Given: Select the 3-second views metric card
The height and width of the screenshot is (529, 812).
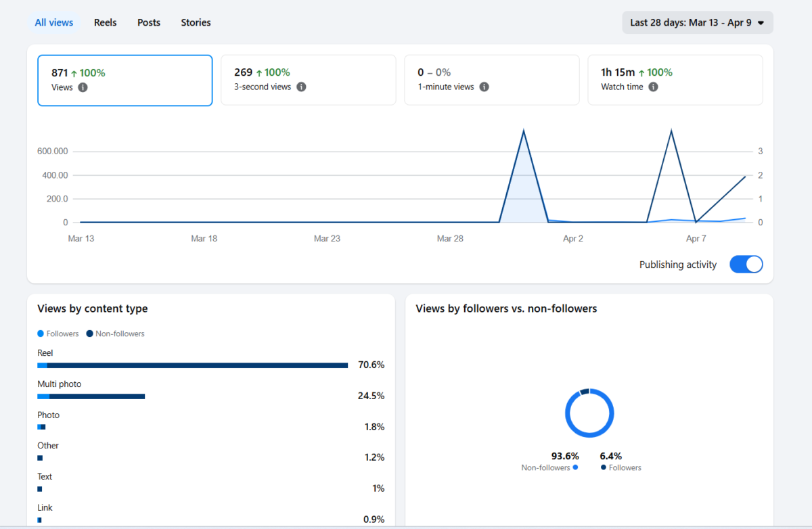Looking at the screenshot, I should pyautogui.click(x=308, y=79).
